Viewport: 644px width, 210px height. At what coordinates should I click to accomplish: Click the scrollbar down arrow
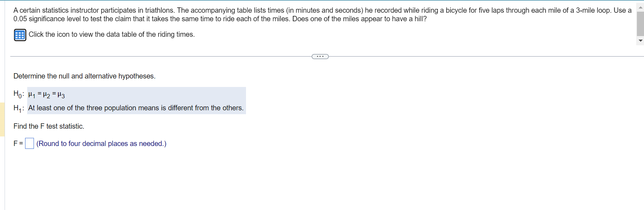pos(640,41)
